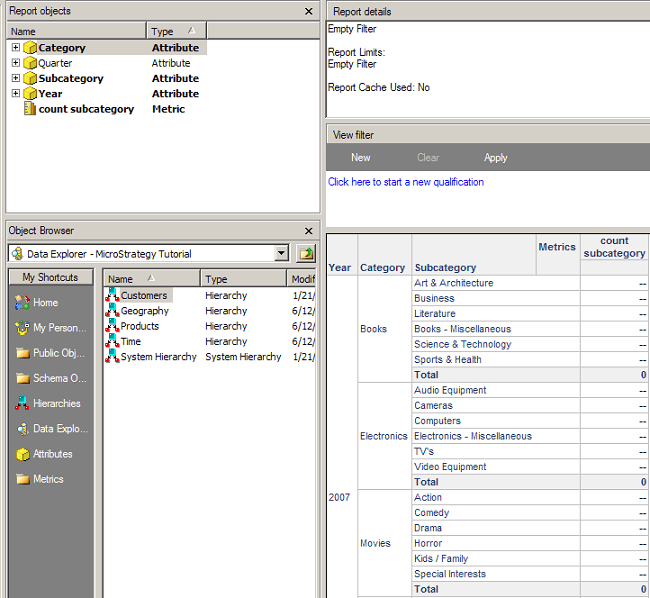Expand the Year attribute tree node
The width and height of the screenshot is (650, 598).
click(16, 94)
